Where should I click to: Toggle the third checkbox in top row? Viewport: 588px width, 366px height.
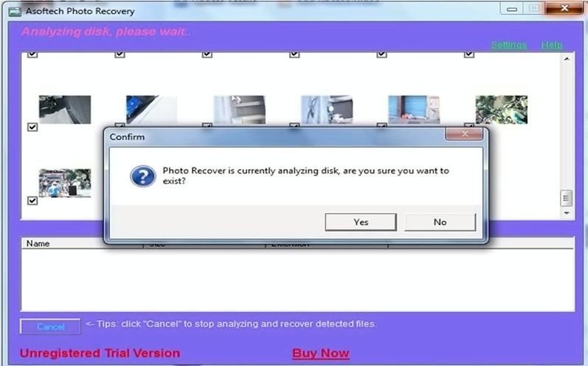(207, 55)
